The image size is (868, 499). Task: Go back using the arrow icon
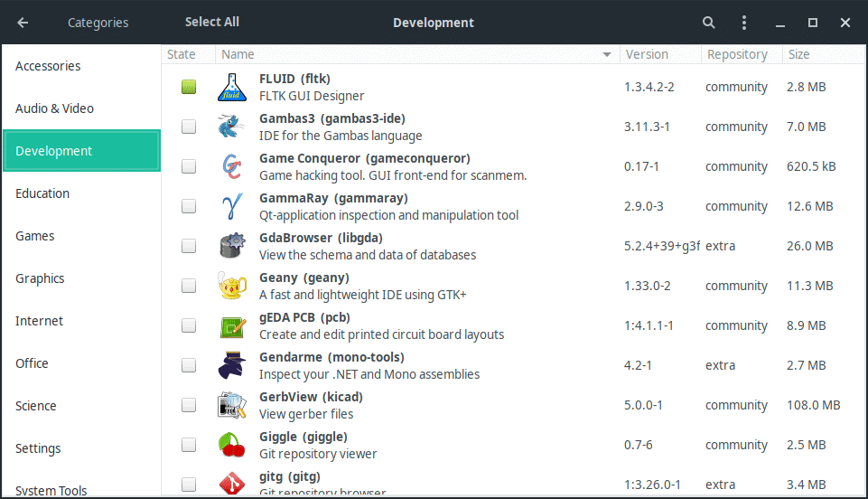click(x=23, y=23)
